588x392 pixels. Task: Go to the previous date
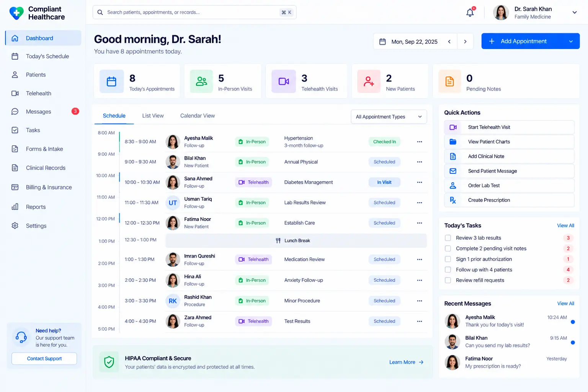click(x=449, y=42)
